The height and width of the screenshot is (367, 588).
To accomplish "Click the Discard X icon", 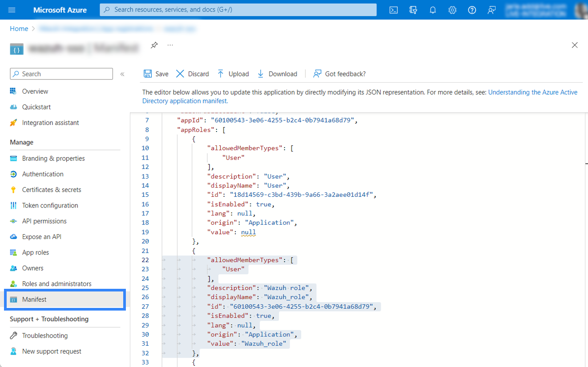I will 180,74.
